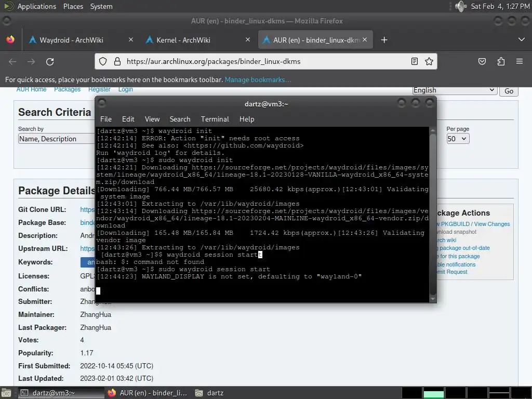Open the Packages link
The width and height of the screenshot is (532, 399).
point(67,89)
